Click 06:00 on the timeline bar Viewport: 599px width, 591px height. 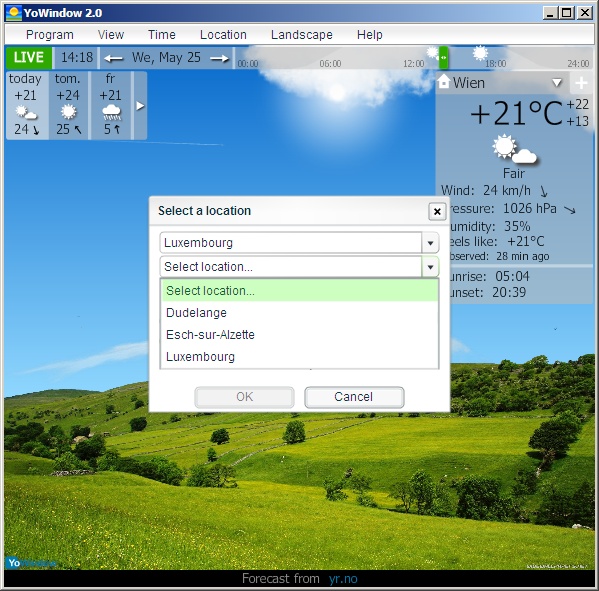[x=330, y=63]
